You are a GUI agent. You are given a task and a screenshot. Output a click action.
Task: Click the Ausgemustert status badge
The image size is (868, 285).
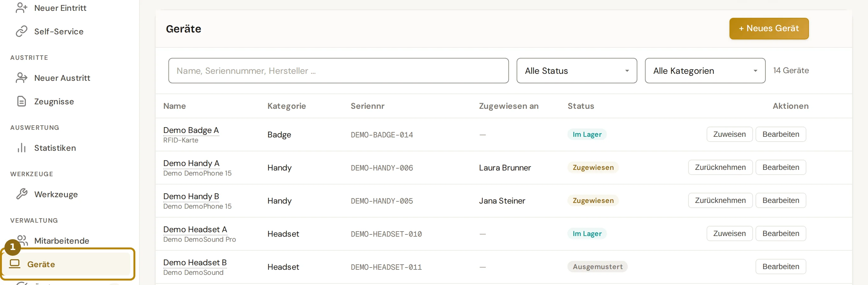point(597,267)
